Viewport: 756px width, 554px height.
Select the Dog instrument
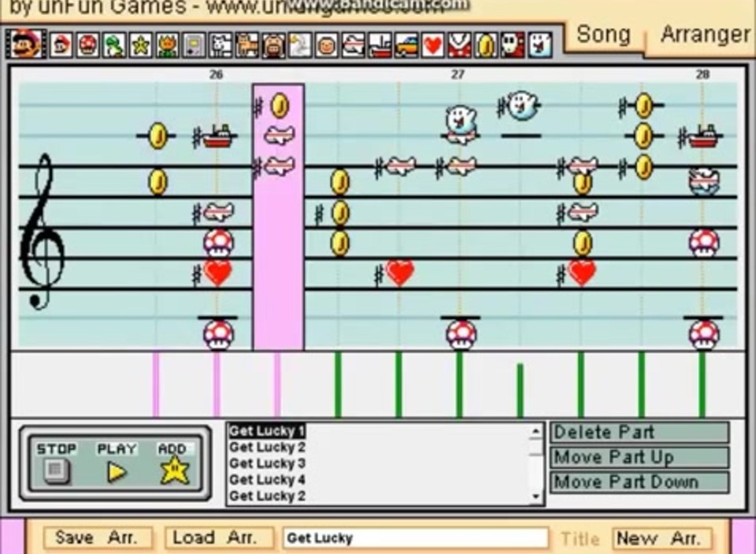click(x=220, y=46)
